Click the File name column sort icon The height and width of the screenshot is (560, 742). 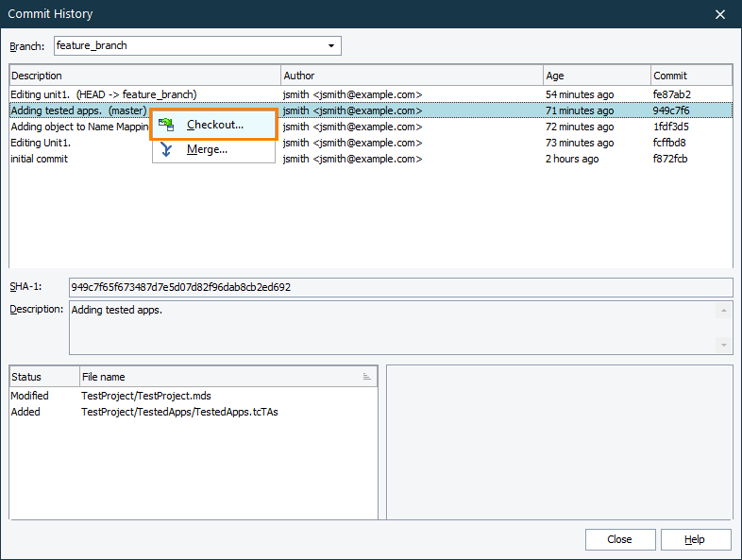tap(366, 377)
